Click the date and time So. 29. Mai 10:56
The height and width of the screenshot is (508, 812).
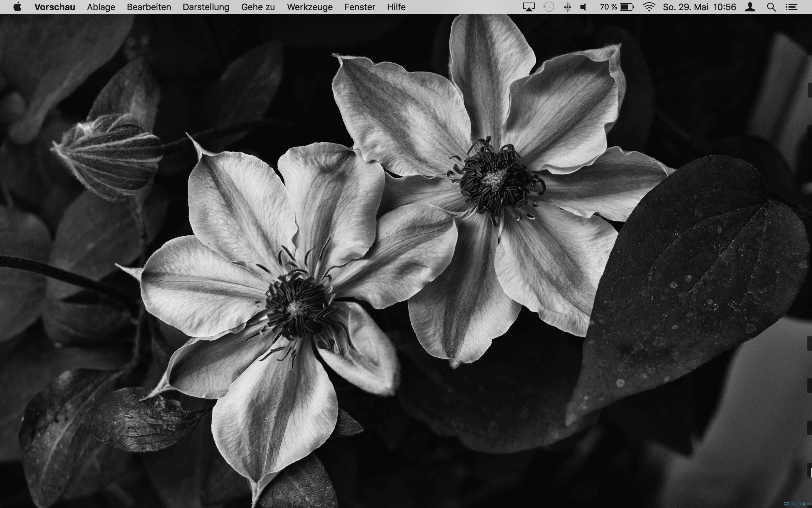(x=700, y=7)
